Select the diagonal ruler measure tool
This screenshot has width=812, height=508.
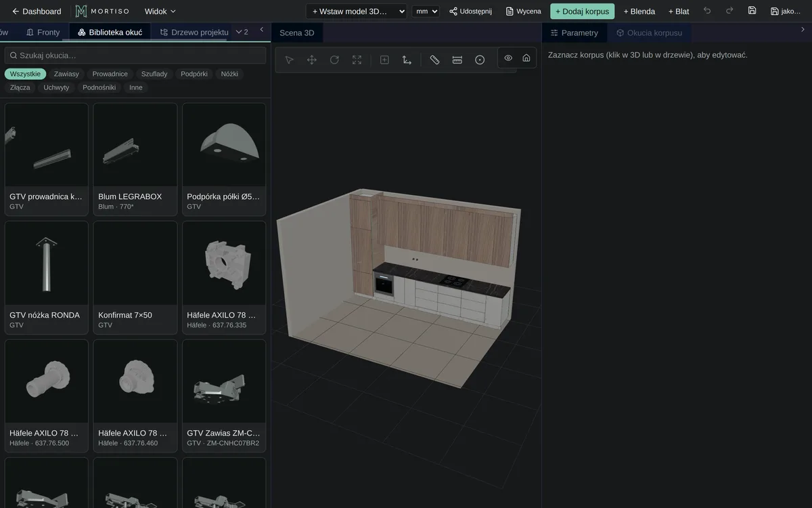434,60
